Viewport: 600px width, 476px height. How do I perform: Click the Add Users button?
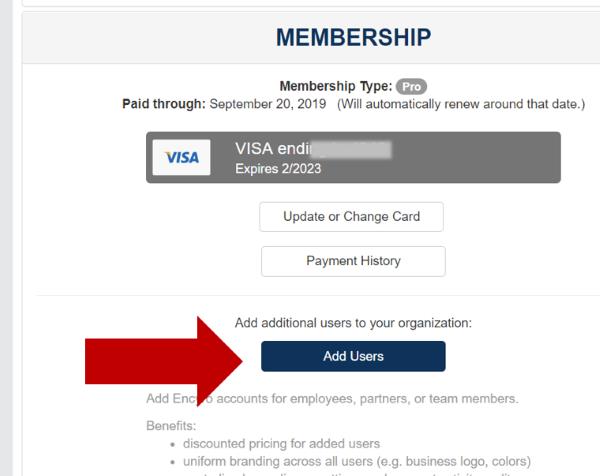coord(353,356)
